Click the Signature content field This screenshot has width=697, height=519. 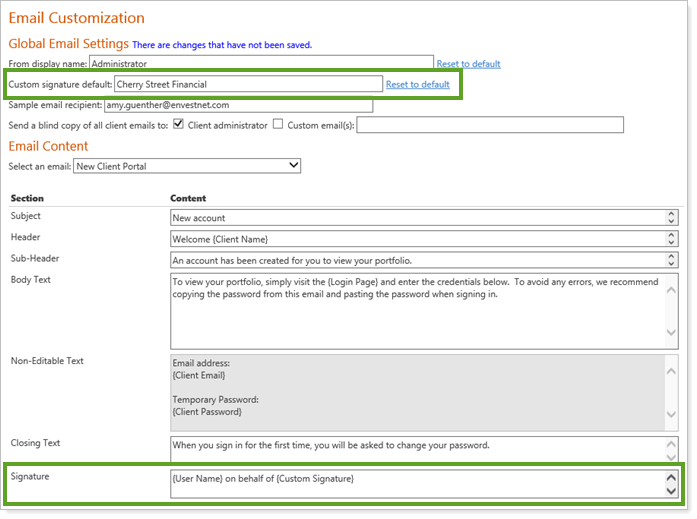point(417,484)
